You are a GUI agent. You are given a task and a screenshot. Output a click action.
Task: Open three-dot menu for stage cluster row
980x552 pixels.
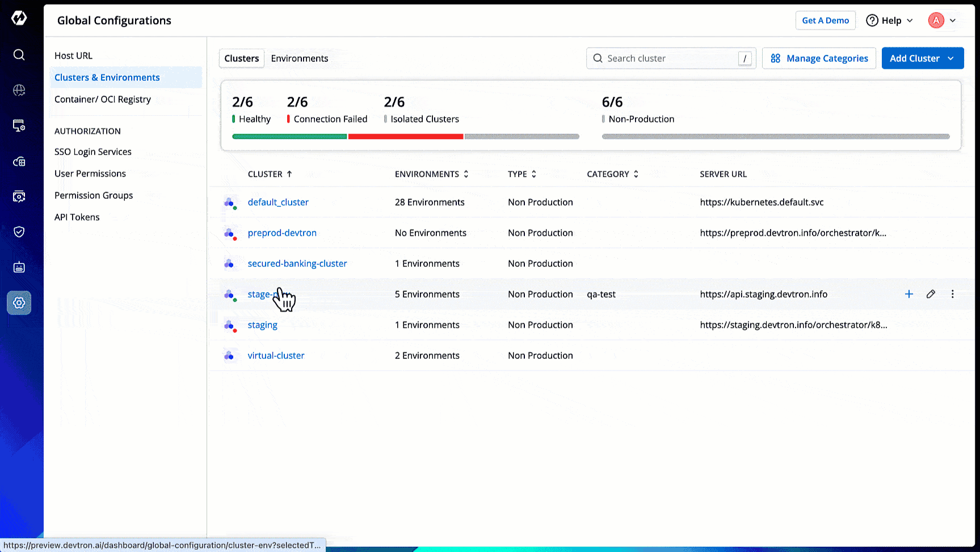click(952, 294)
